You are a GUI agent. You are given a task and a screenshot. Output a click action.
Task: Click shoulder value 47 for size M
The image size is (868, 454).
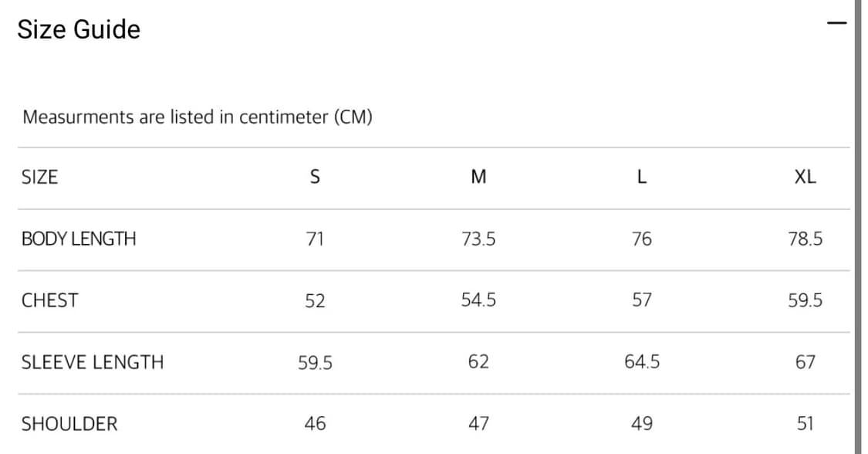coord(478,424)
